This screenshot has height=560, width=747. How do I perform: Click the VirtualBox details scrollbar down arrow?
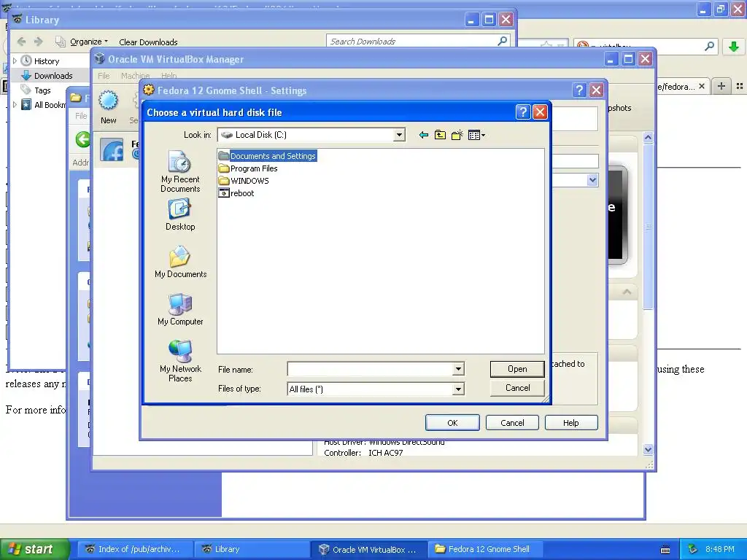(x=648, y=449)
